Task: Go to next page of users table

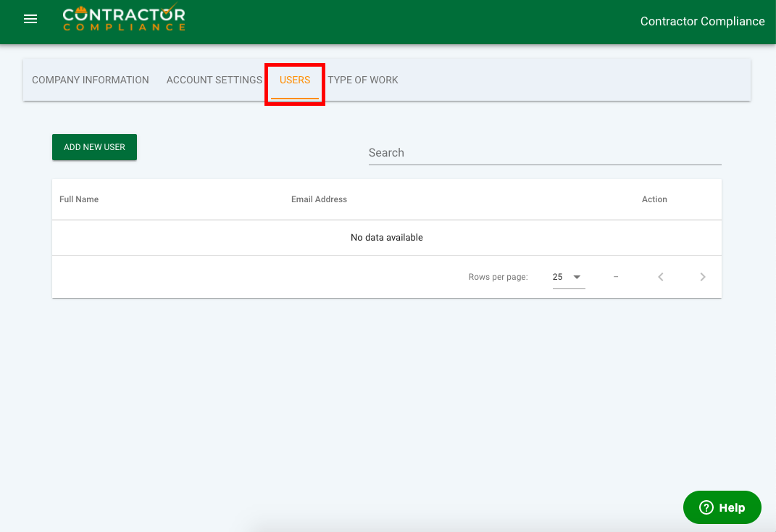Action: tap(703, 277)
